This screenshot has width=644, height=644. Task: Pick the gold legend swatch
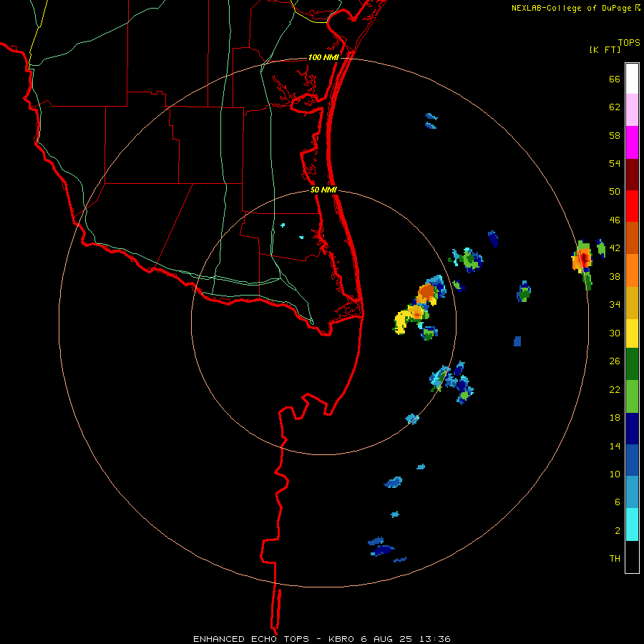click(632, 303)
